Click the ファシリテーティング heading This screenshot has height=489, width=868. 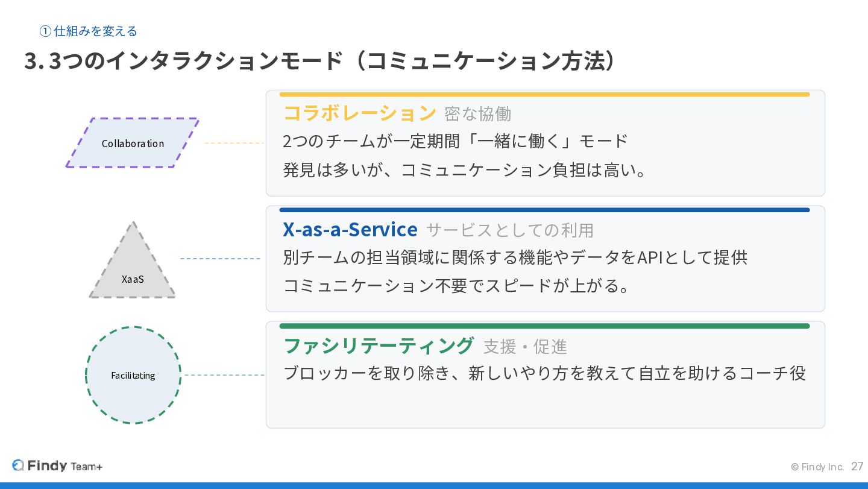(x=379, y=345)
